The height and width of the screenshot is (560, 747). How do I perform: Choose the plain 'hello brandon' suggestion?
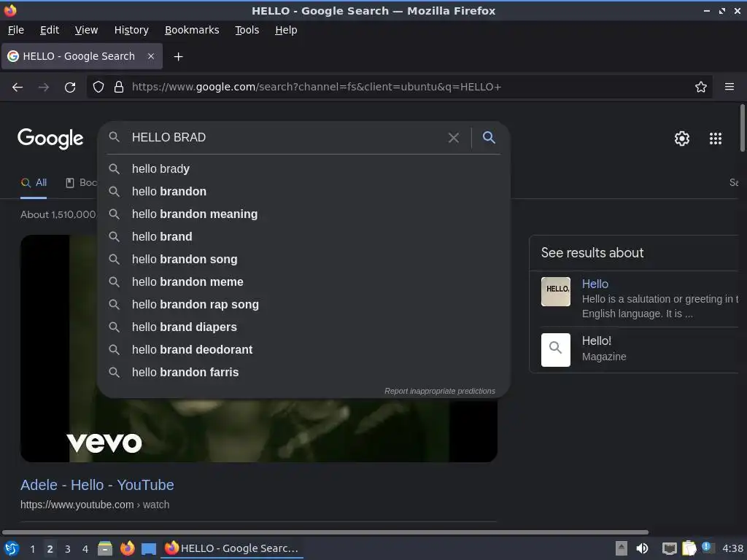[x=303, y=192]
